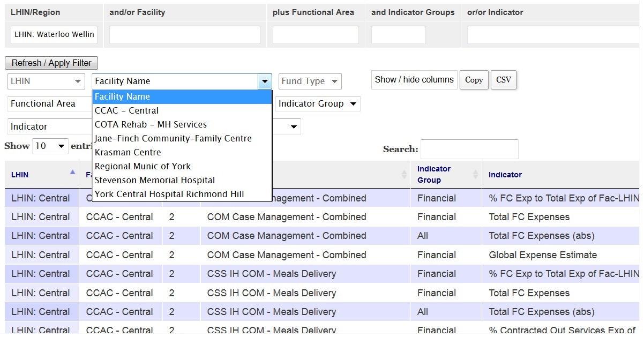Collapse the Facility Name dropdown arrow
The height and width of the screenshot is (337, 644).
tap(265, 81)
